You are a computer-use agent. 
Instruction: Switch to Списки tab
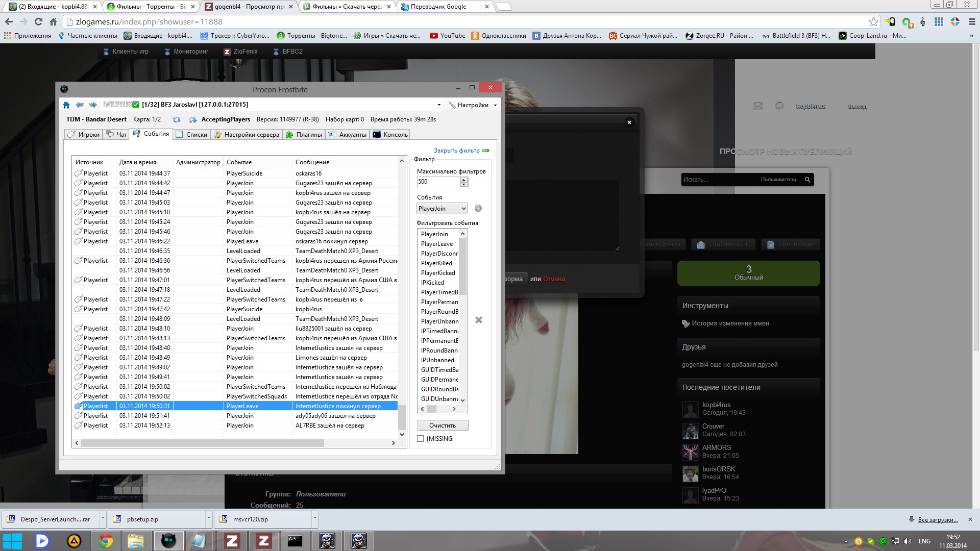[191, 135]
